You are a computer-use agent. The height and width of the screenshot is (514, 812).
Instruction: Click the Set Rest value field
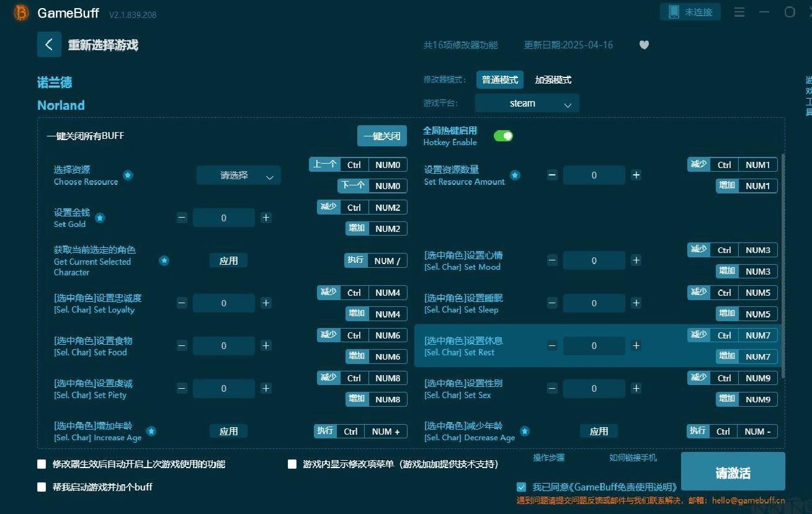pos(594,345)
